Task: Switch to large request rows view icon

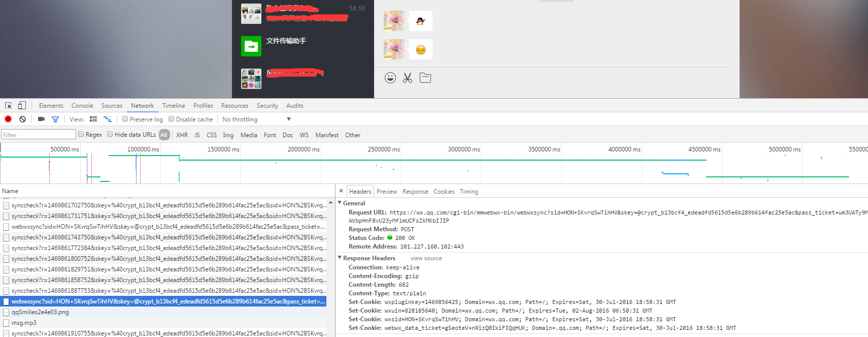Action: point(93,119)
